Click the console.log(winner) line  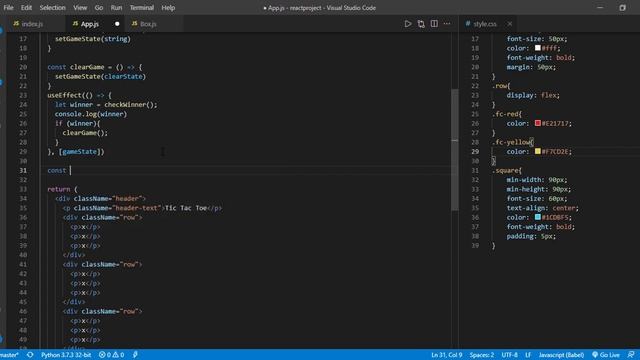coord(91,114)
